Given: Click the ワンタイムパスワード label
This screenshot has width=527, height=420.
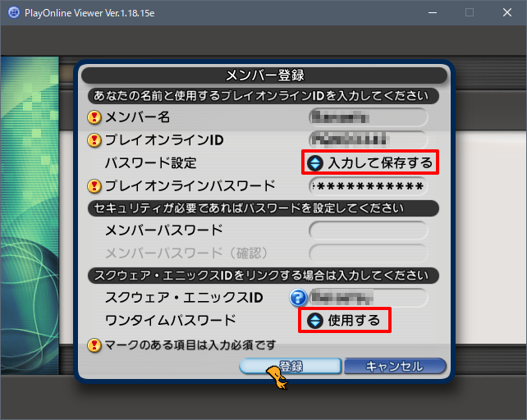Looking at the screenshot, I should coord(171,320).
